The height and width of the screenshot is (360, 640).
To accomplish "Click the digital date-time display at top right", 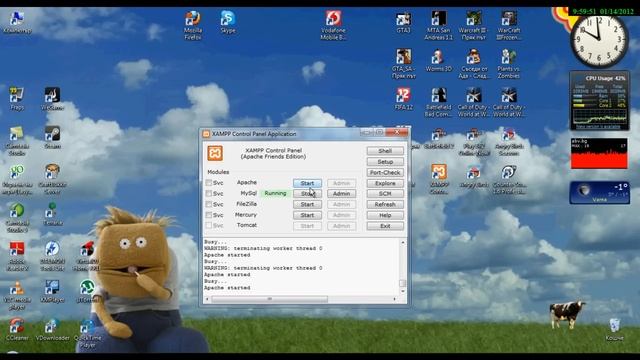I will point(603,11).
